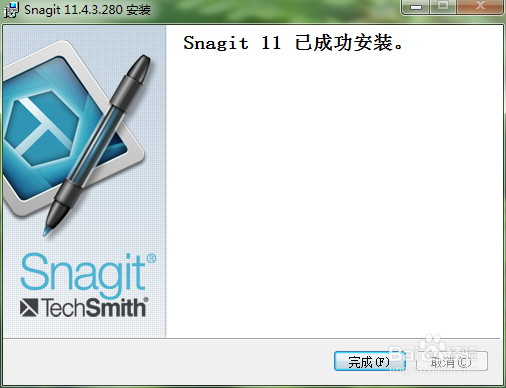Click the Snagit pen logo image
506x388 pixels.
pos(76,138)
